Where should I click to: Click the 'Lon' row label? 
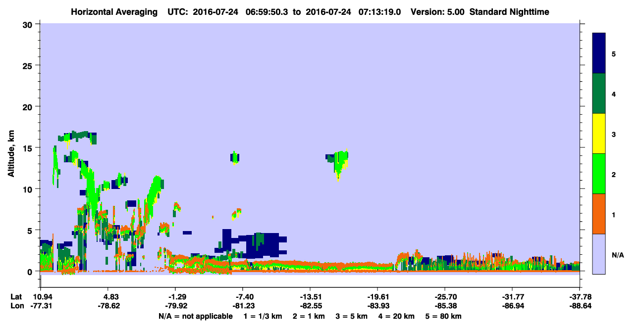tap(16, 306)
